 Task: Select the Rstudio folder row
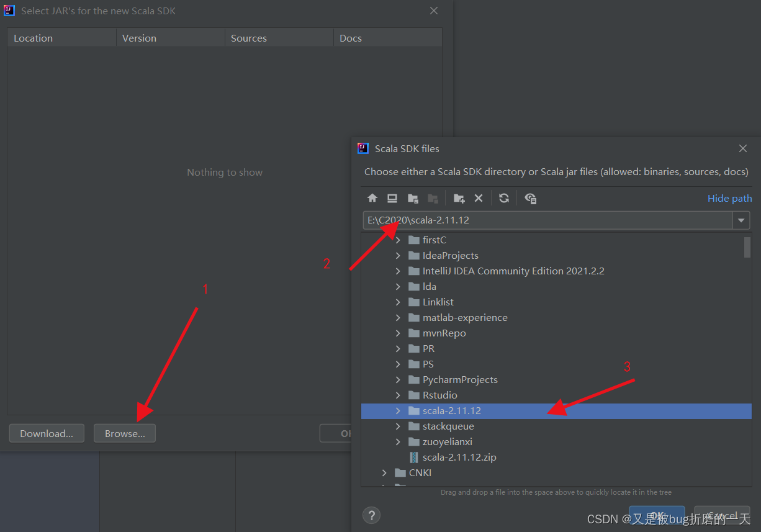[x=556, y=395]
